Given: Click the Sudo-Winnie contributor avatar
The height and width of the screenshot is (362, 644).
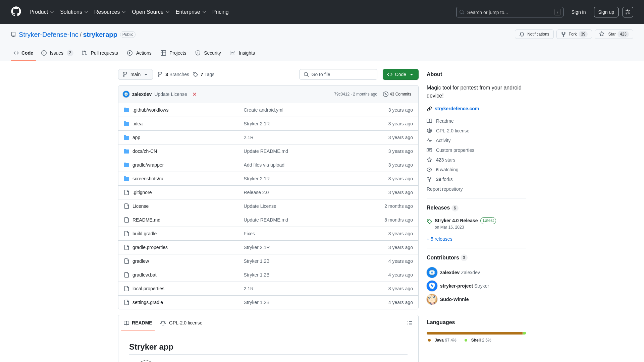Looking at the screenshot, I should pos(432,299).
